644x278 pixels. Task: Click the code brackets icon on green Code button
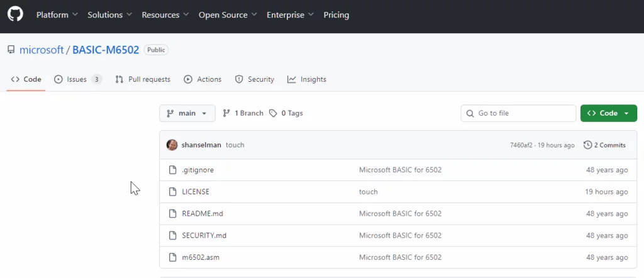coord(591,113)
